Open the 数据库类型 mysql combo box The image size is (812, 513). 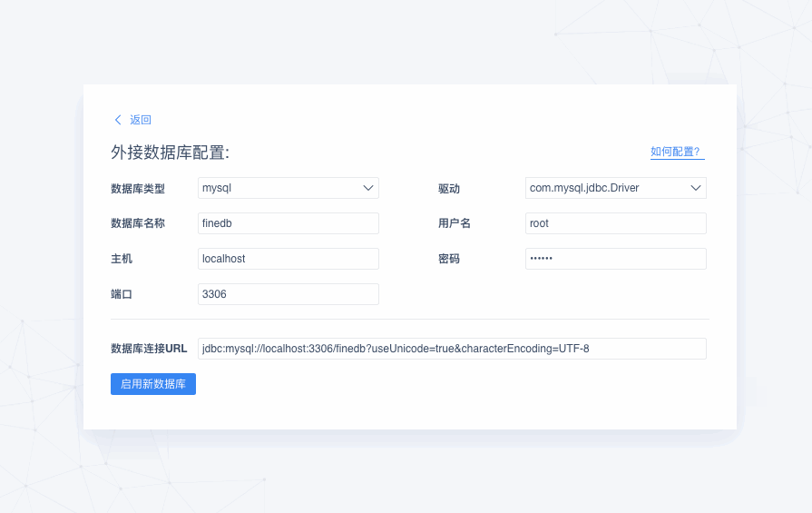289,188
